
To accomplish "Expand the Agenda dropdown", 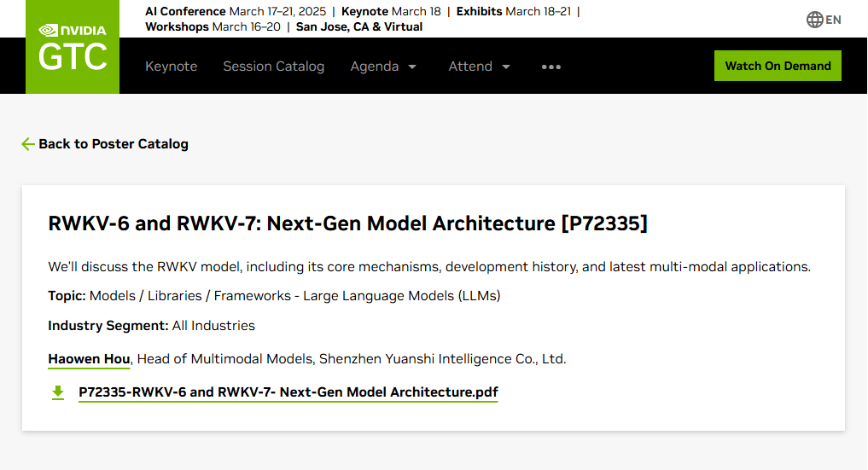I will coord(383,67).
